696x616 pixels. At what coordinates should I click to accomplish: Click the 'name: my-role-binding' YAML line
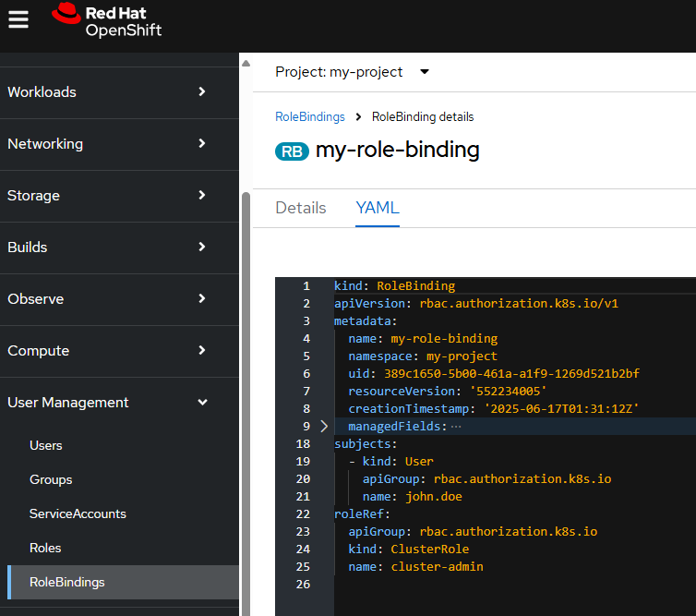coord(423,339)
